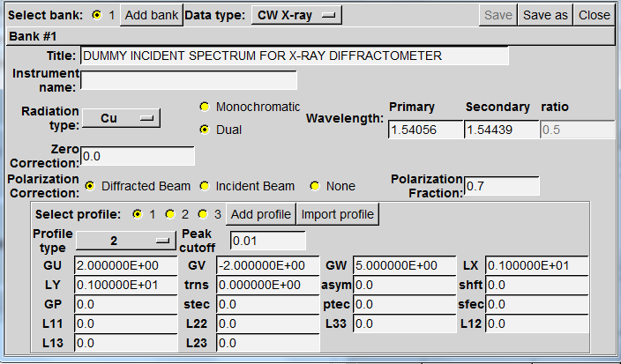Select profile 3 radio button
The height and width of the screenshot is (364, 621).
tap(203, 214)
